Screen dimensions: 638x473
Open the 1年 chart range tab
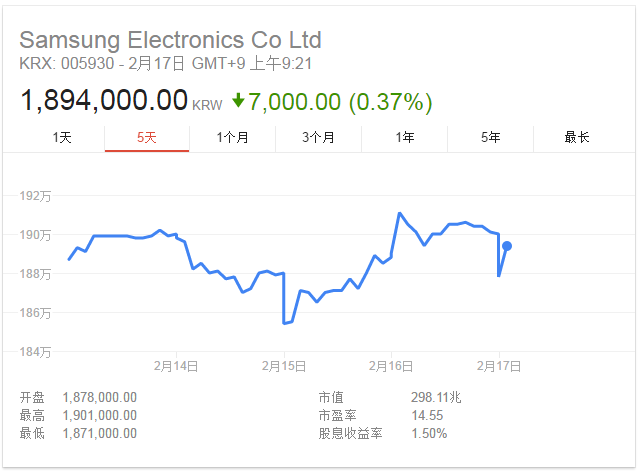coord(404,138)
